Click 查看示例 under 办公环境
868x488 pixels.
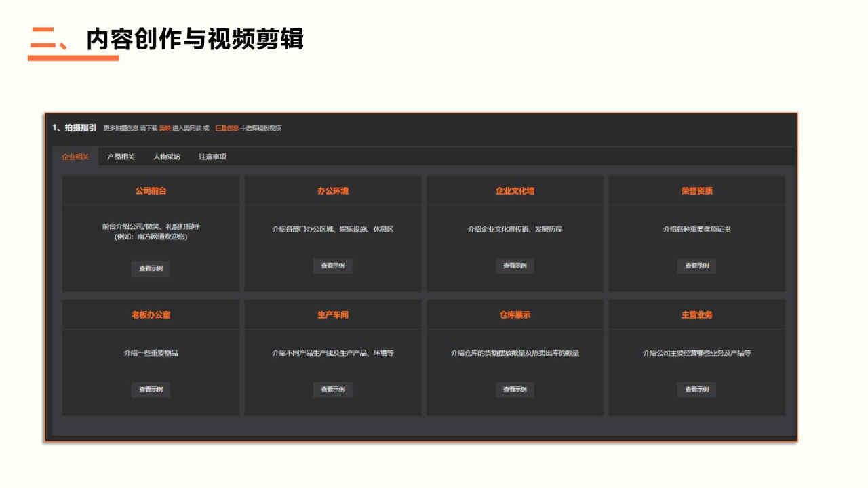pyautogui.click(x=333, y=266)
